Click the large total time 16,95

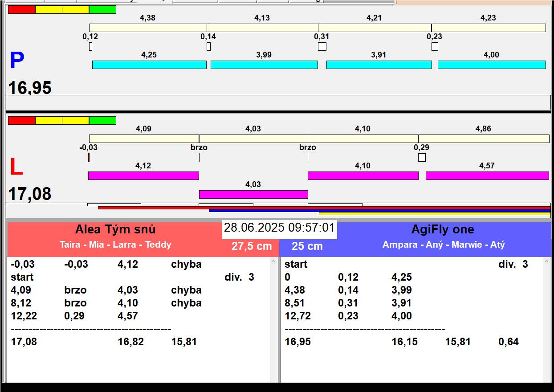point(30,88)
